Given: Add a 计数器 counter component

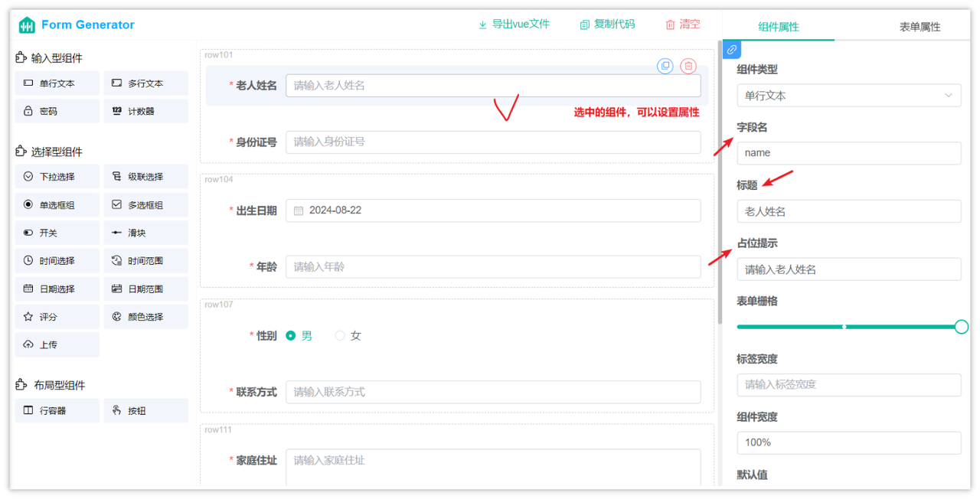Looking at the screenshot, I should [x=146, y=111].
